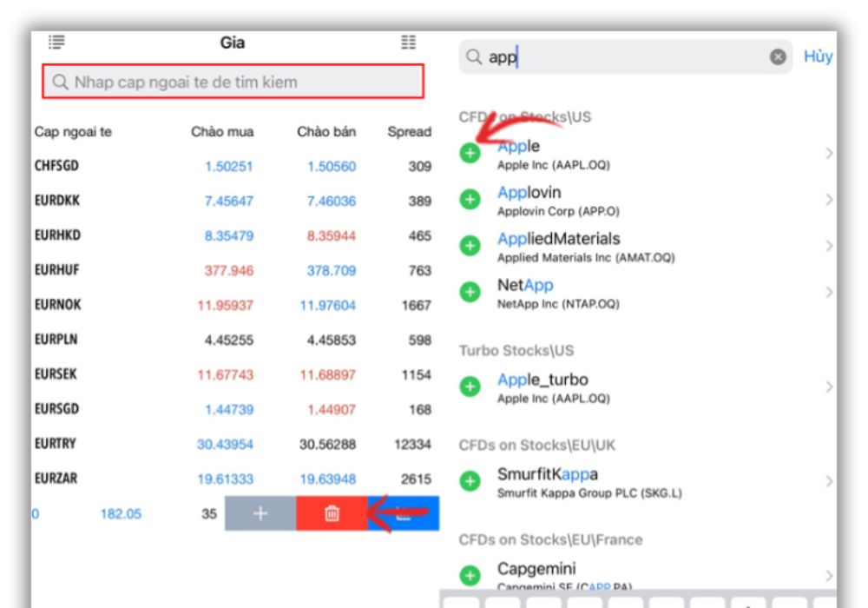Screen dimensions: 868x608
Task: Select Smurfit Kappa Group PLC (SKG.L) result
Action: pos(589,493)
